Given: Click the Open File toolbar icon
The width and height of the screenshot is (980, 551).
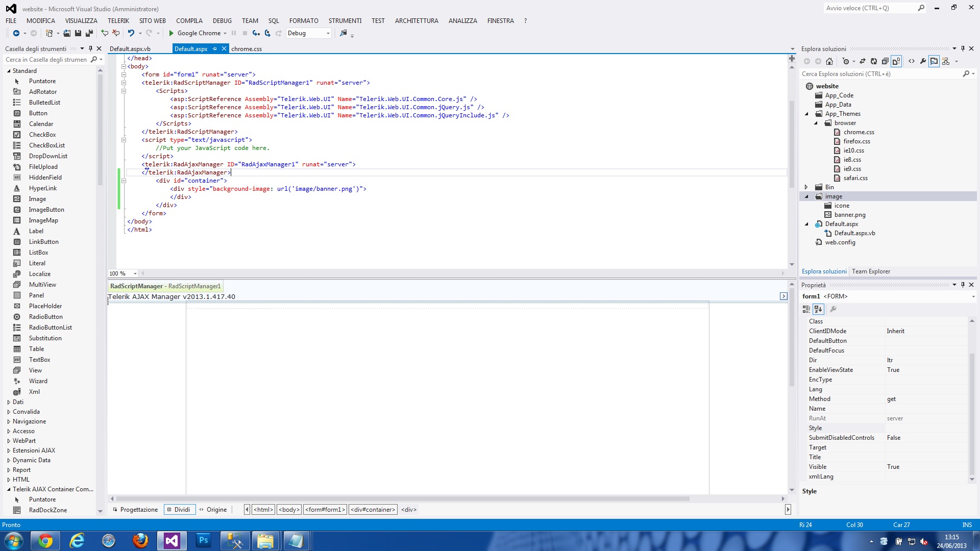Looking at the screenshot, I should pos(67,33).
